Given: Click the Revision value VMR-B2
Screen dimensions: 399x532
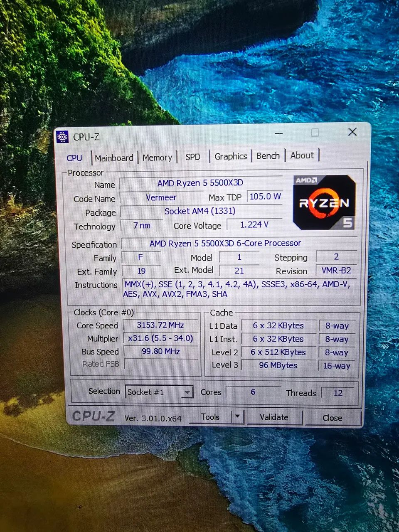Looking at the screenshot, I should [x=336, y=270].
